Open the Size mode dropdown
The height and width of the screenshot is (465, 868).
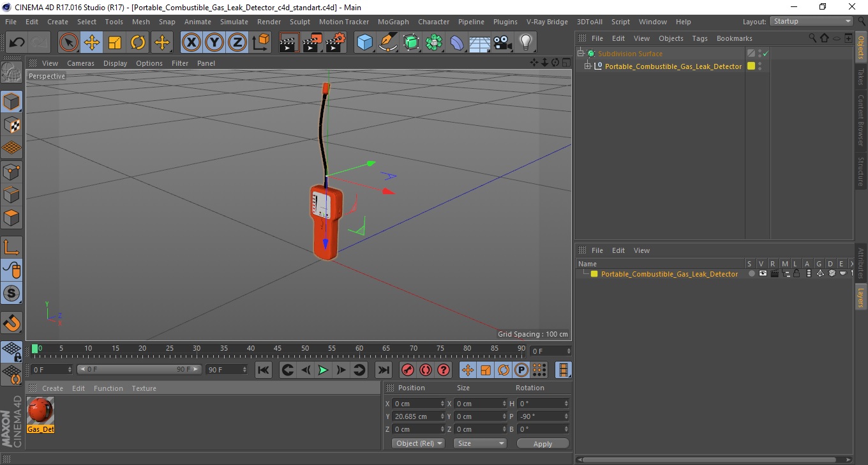tap(480, 443)
